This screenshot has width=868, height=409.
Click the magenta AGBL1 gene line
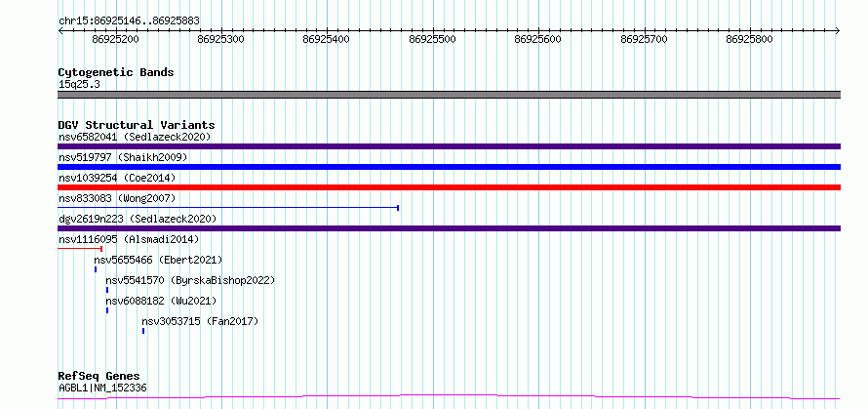pos(449,397)
